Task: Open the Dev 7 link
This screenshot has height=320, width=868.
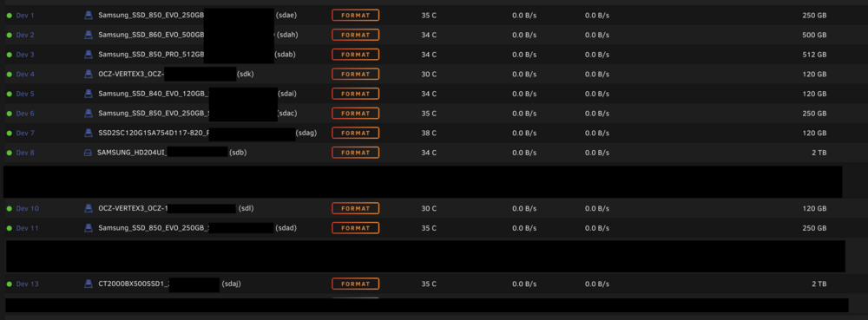Action: click(x=25, y=134)
